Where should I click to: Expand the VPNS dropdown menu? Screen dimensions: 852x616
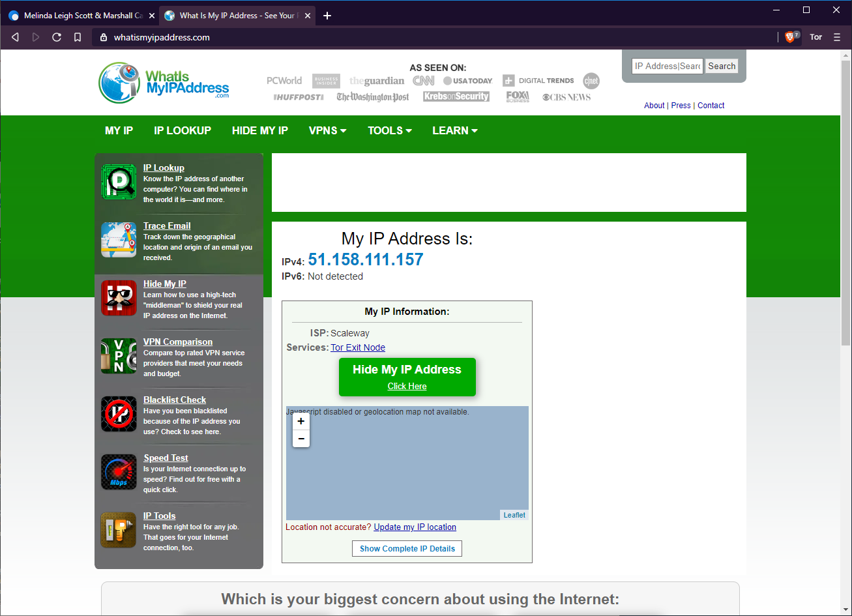click(328, 130)
